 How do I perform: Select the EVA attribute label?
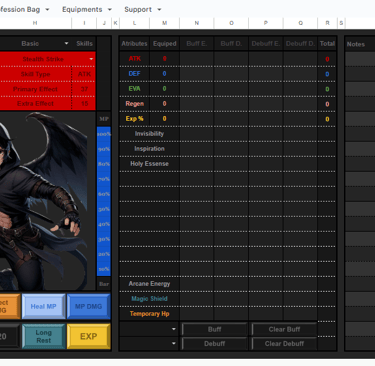[x=134, y=89]
